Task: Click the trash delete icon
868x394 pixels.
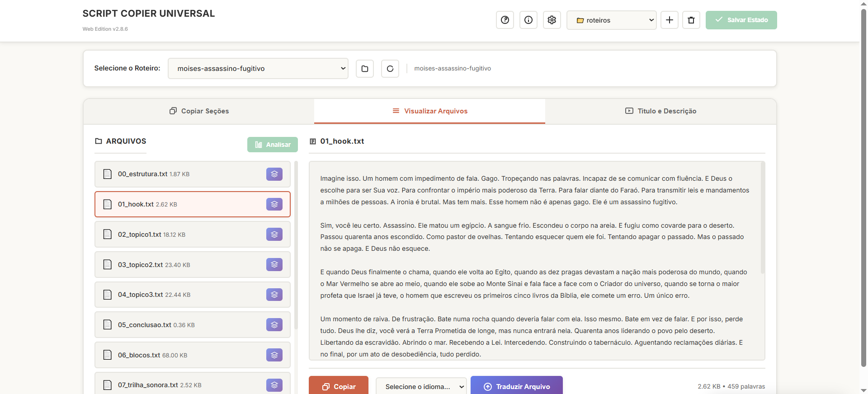Action: (691, 20)
